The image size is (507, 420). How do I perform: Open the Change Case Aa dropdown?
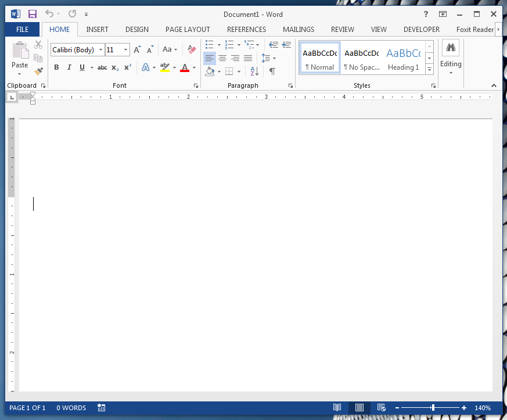click(x=170, y=49)
